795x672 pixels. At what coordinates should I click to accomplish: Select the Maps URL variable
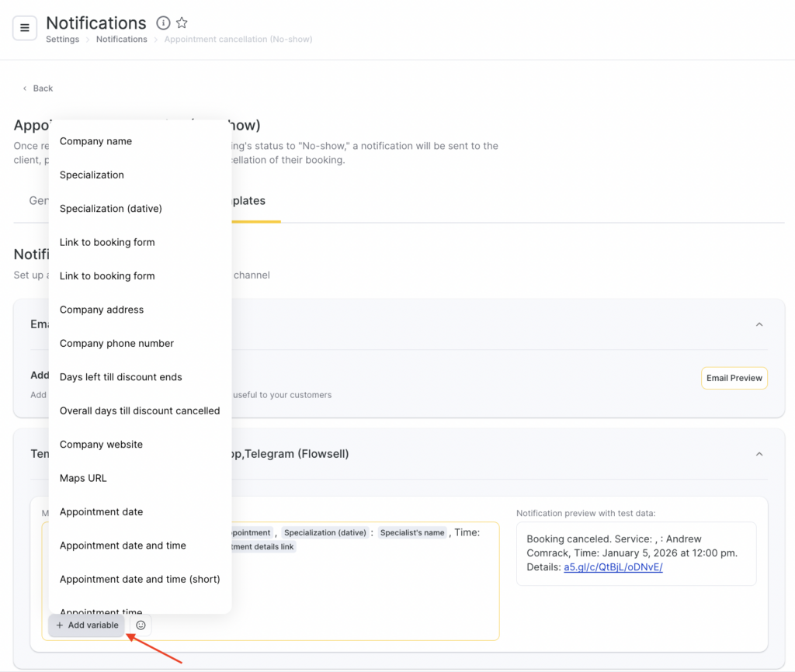83,478
